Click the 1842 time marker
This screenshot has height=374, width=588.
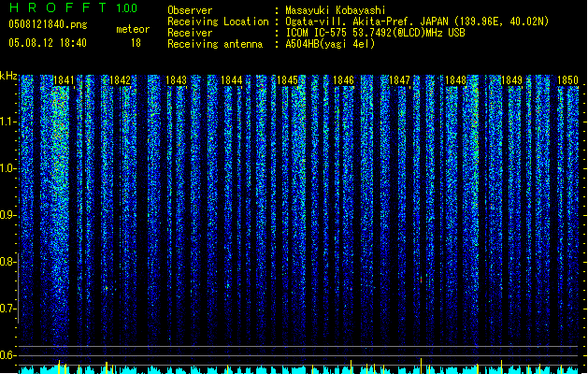point(120,80)
